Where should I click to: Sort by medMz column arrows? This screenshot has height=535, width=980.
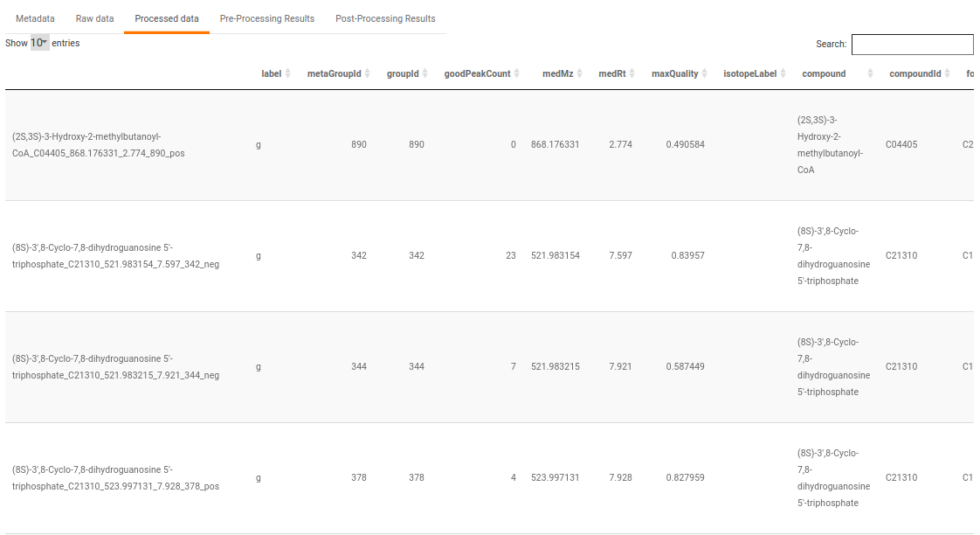[x=579, y=73]
